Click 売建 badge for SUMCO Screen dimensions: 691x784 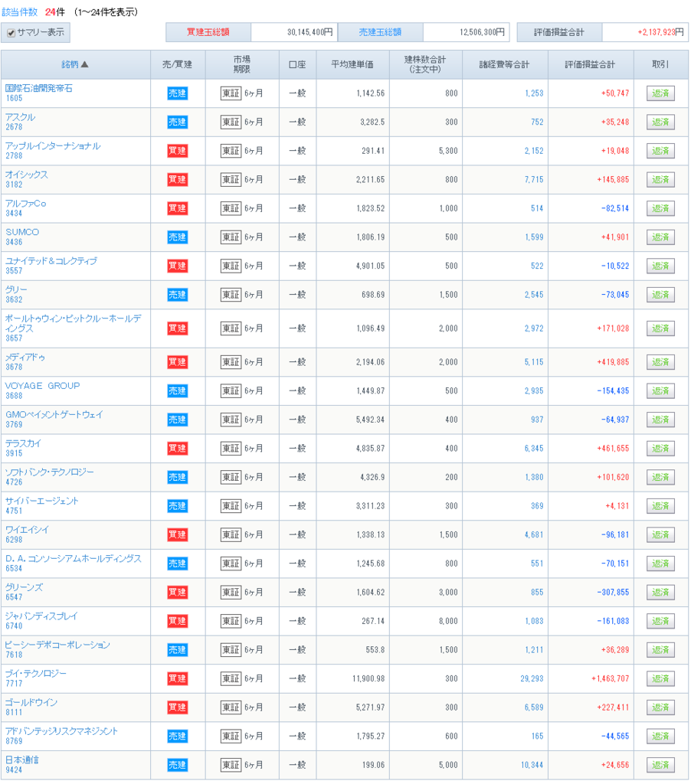tap(178, 237)
